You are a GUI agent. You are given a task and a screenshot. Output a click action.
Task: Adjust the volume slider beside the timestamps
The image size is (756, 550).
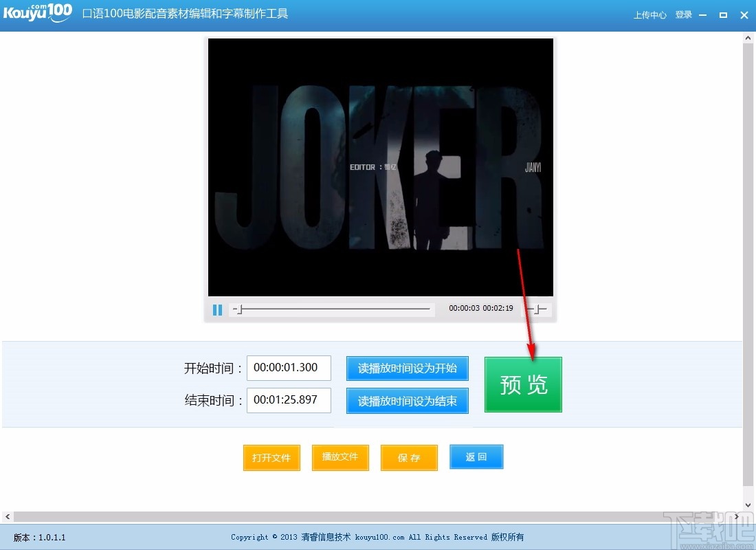point(537,309)
